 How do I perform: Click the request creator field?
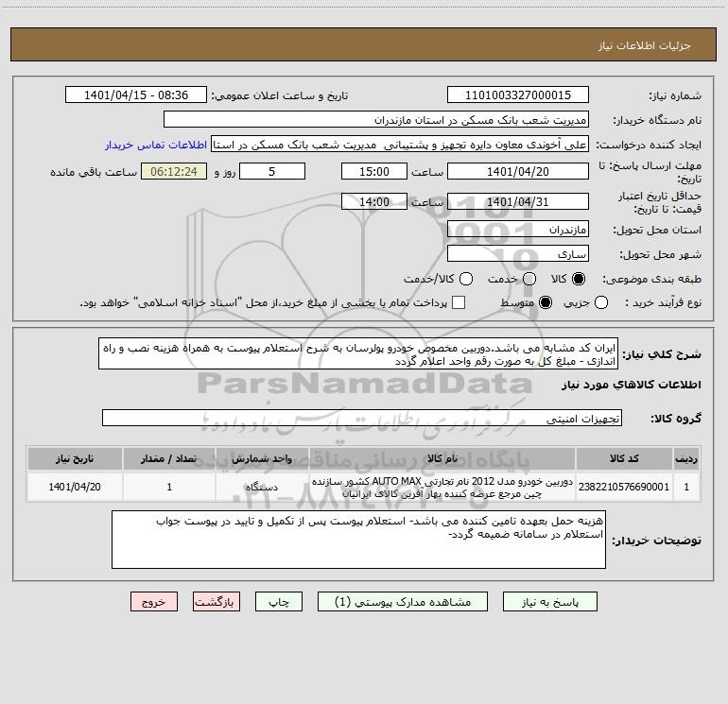[400, 145]
